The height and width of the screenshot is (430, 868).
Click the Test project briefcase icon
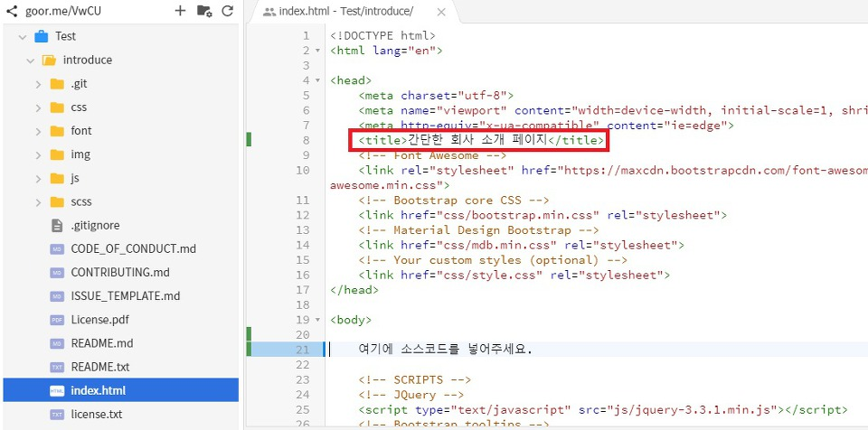[x=41, y=36]
